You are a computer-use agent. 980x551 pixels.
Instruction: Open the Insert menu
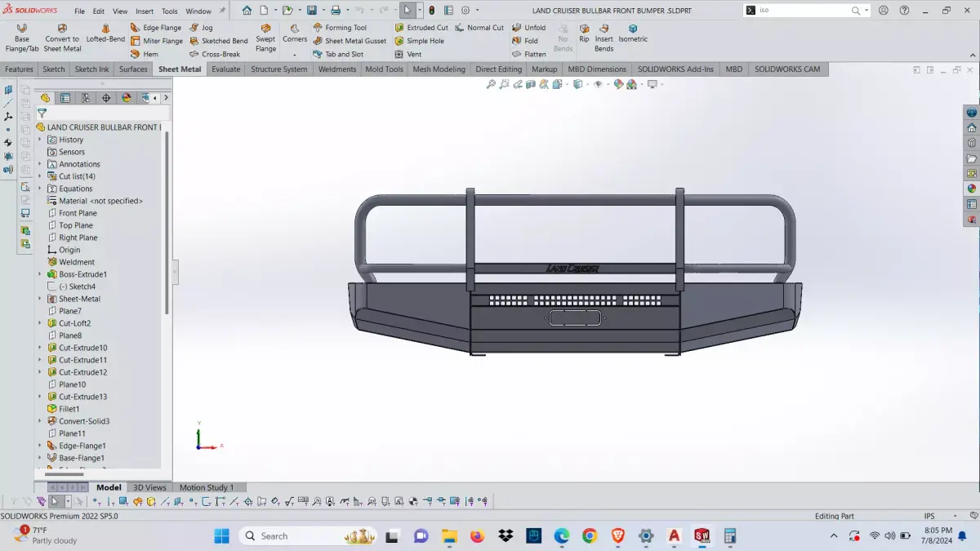click(145, 11)
